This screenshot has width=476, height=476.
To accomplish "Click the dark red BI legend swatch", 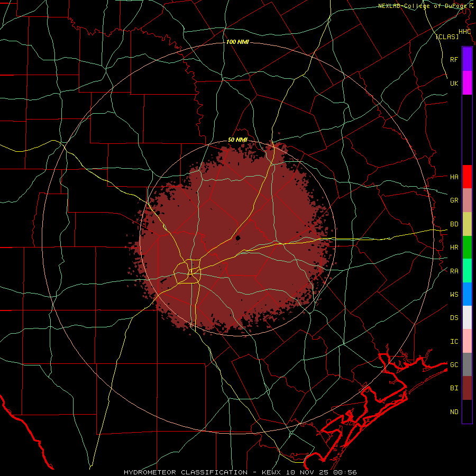I will (x=467, y=388).
